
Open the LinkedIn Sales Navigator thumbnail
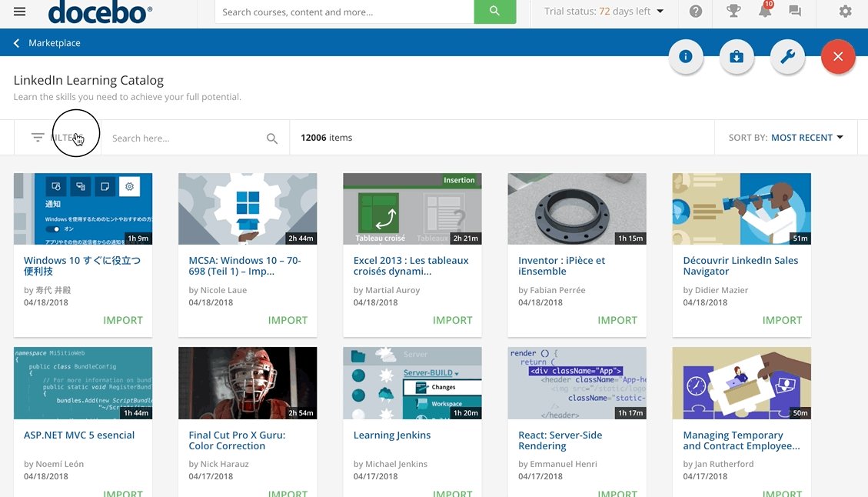(742, 209)
